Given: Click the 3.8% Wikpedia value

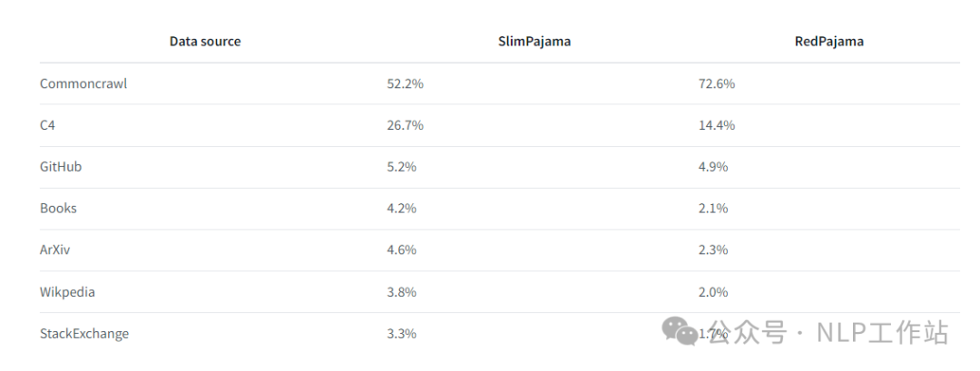Looking at the screenshot, I should click(x=401, y=292).
